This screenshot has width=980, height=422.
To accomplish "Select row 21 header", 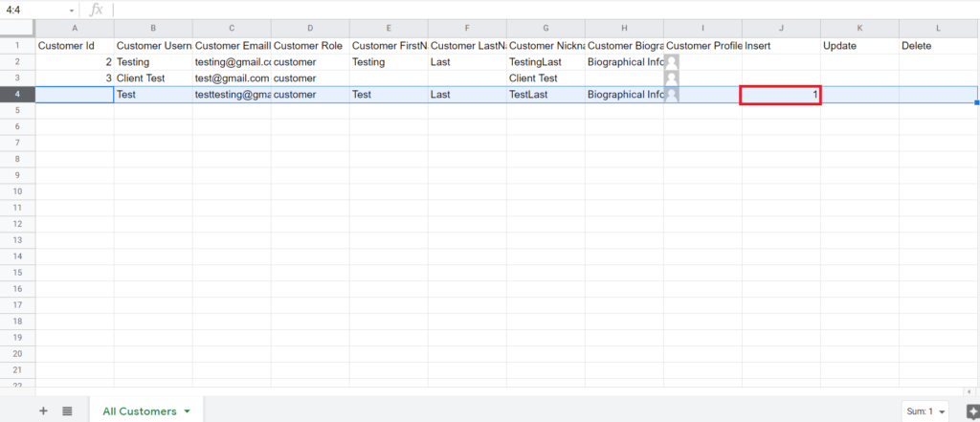I will (x=17, y=370).
